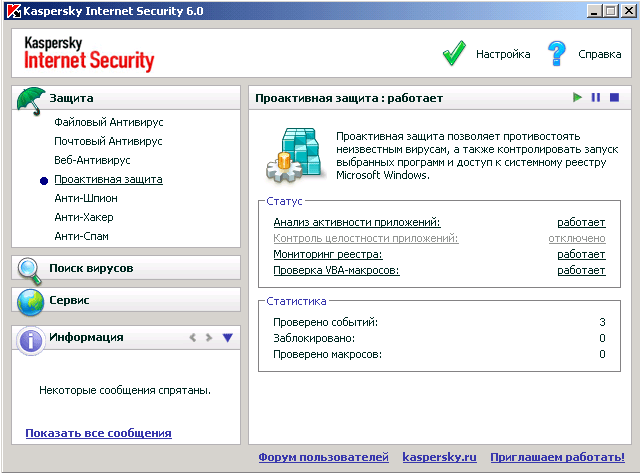Click the green umbrella Защита icon
The height and width of the screenshot is (473, 640).
click(31, 100)
